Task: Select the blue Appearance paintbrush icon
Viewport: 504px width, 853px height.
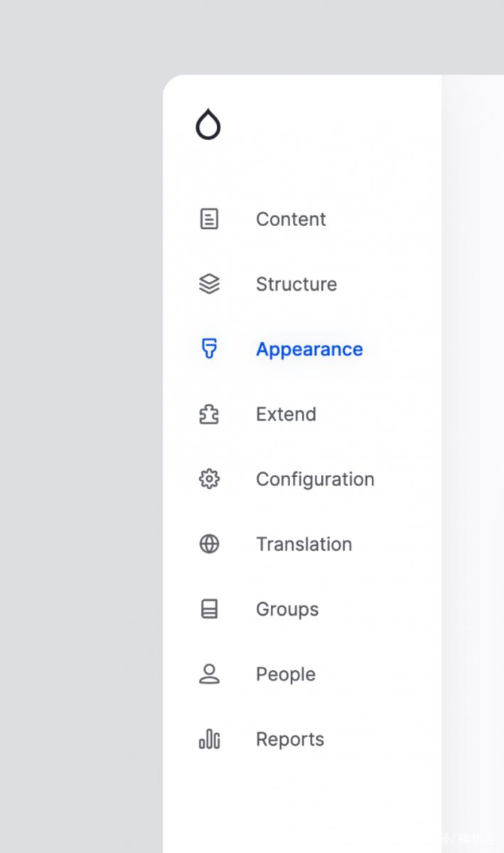Action: pyautogui.click(x=209, y=349)
